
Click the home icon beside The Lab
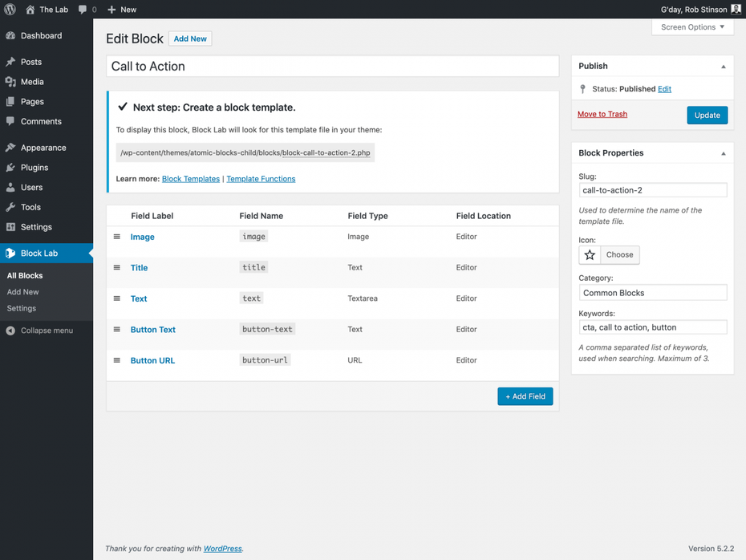point(30,10)
